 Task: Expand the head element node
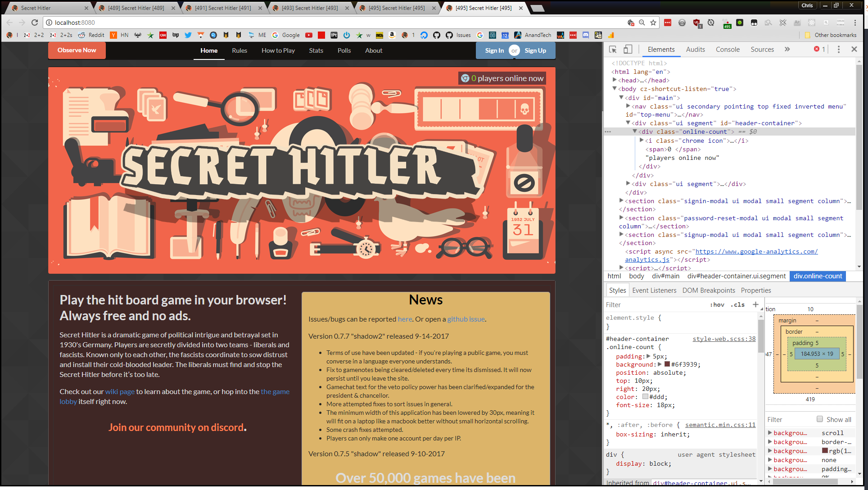coord(615,80)
